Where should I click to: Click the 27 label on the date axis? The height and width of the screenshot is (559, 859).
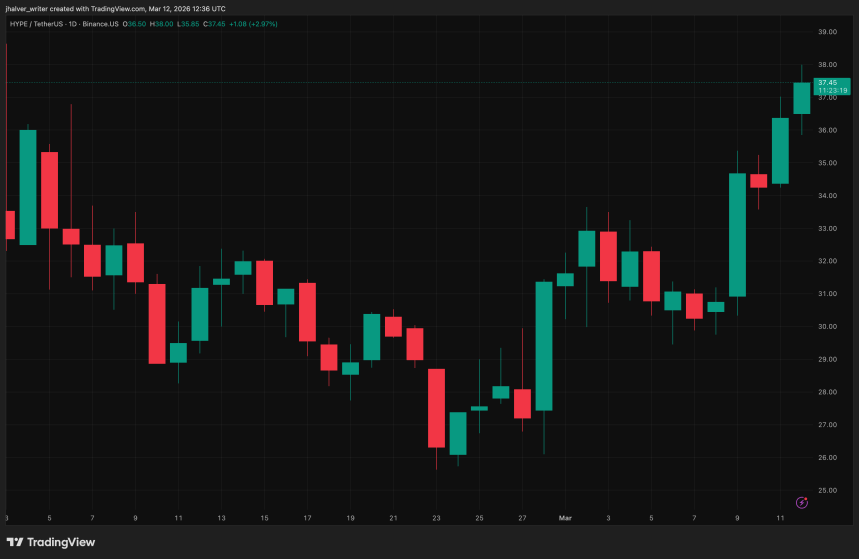(522, 518)
